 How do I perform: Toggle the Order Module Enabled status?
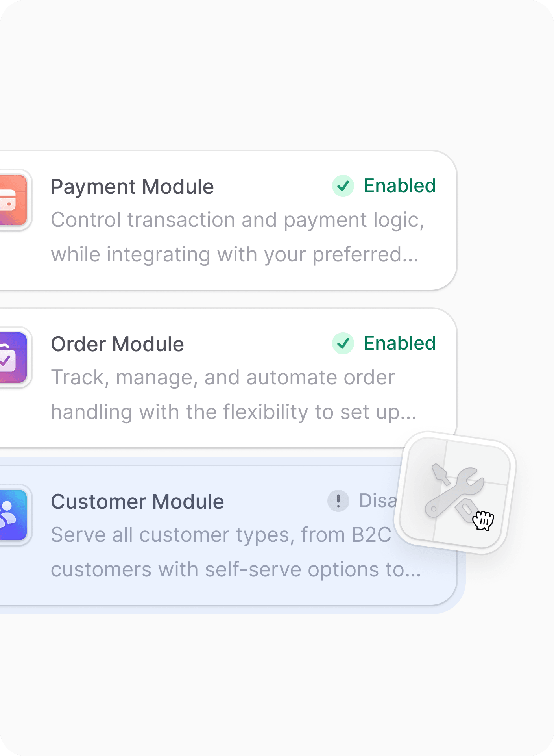[399, 343]
